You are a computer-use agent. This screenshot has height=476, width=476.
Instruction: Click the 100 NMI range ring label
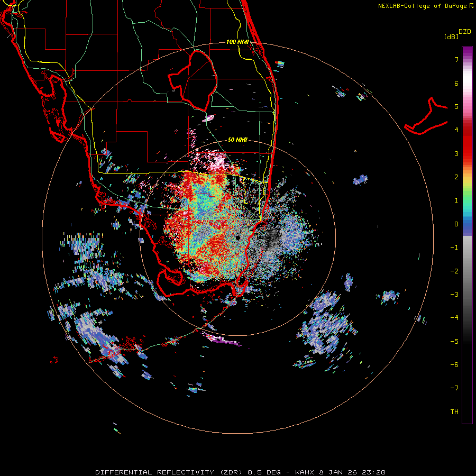tap(237, 42)
